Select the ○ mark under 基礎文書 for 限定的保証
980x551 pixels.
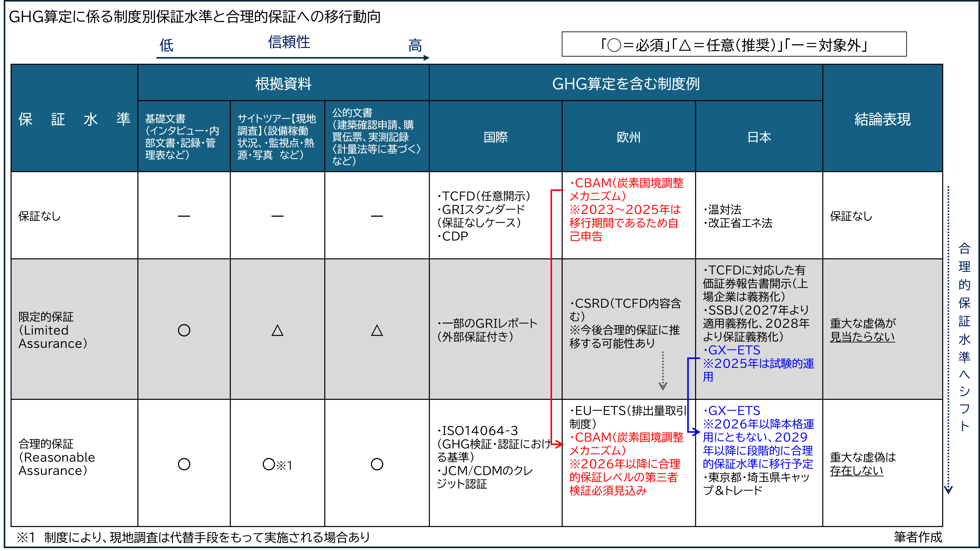[x=184, y=331]
